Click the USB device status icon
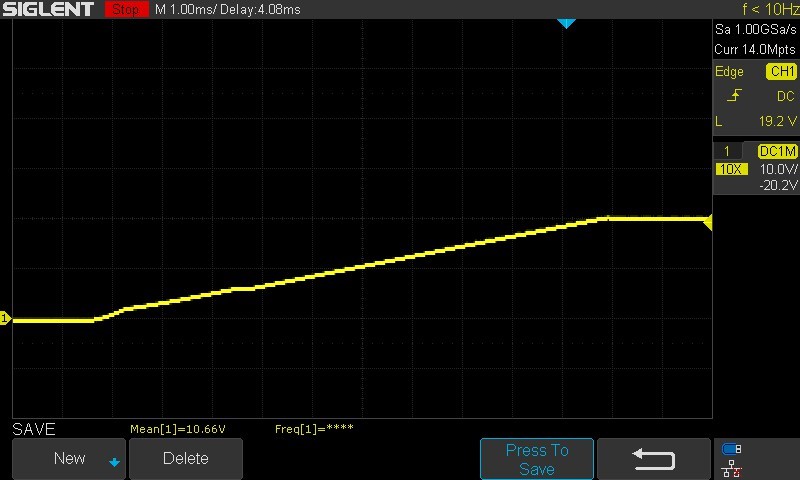Image resolution: width=800 pixels, height=480 pixels. pos(732,449)
